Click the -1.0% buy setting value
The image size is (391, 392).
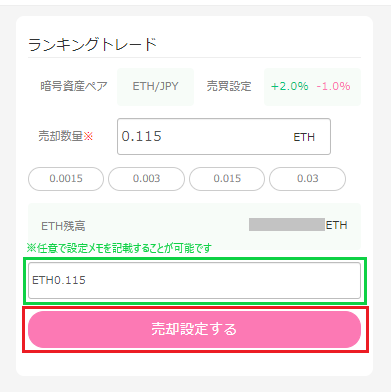pos(333,86)
